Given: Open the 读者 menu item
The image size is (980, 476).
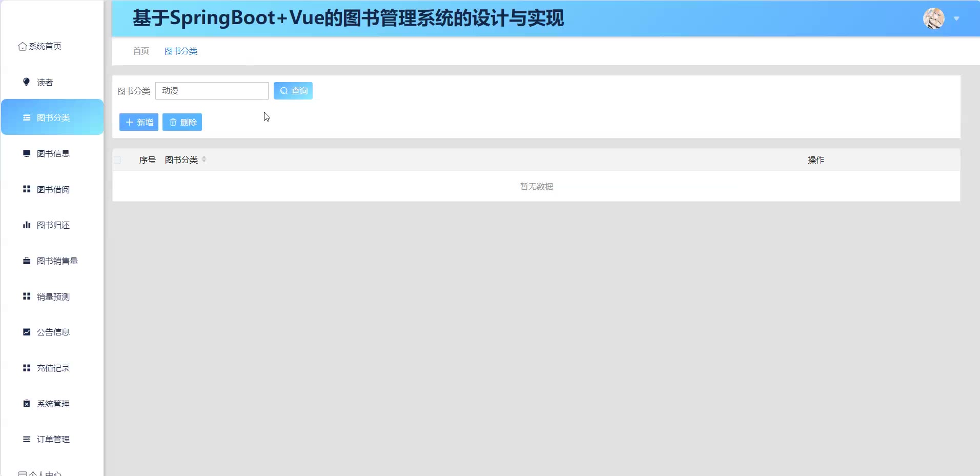Looking at the screenshot, I should point(52,82).
